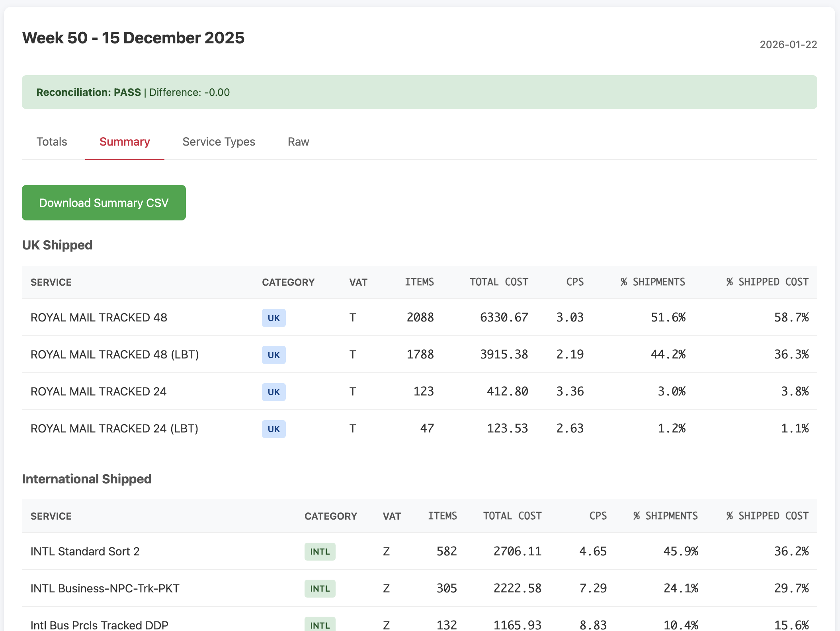The height and width of the screenshot is (631, 840).
Task: Click UK badge on Tracked 24 (LBT) row
Action: tap(273, 429)
